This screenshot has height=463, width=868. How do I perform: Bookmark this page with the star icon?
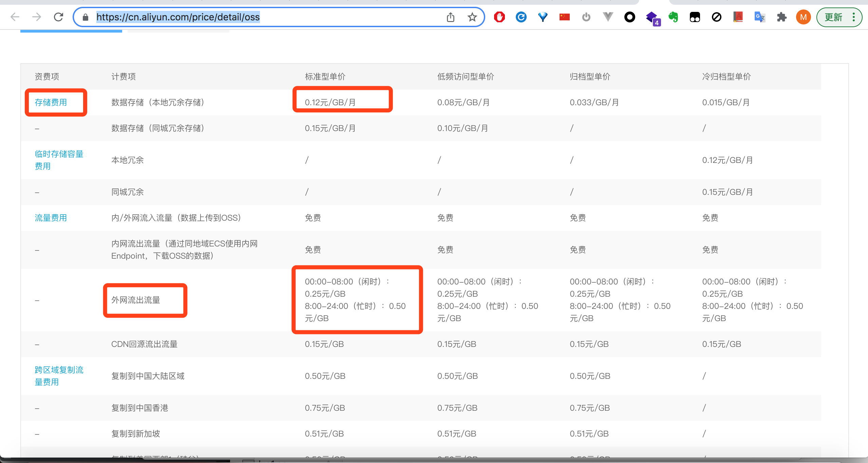(x=472, y=17)
